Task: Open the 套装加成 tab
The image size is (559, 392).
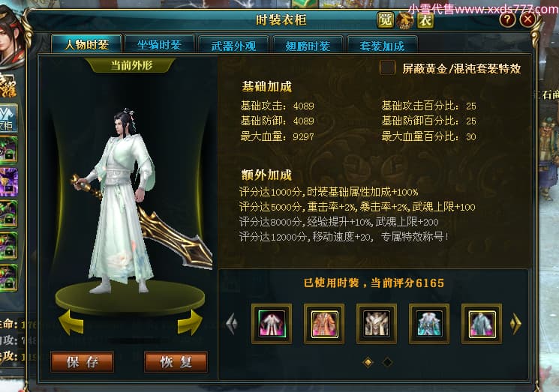Action: 382,46
